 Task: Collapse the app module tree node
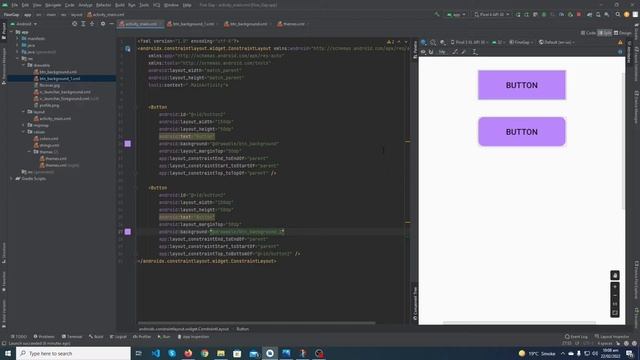[11, 32]
